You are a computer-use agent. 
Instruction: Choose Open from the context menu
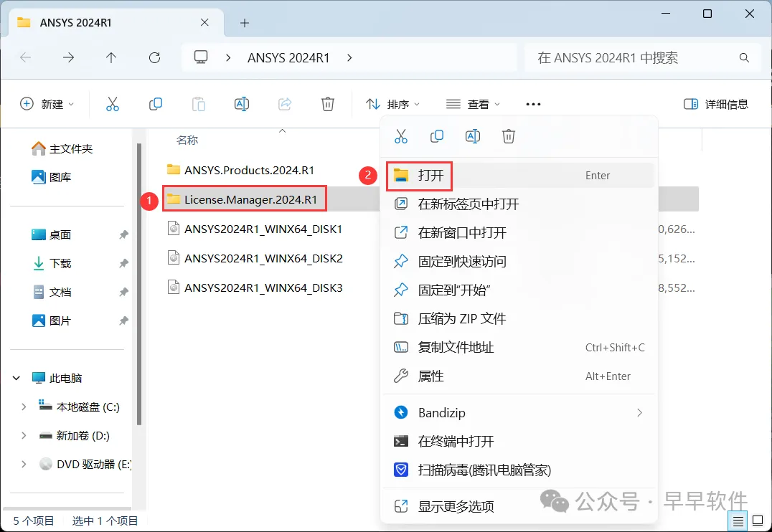click(x=519, y=175)
